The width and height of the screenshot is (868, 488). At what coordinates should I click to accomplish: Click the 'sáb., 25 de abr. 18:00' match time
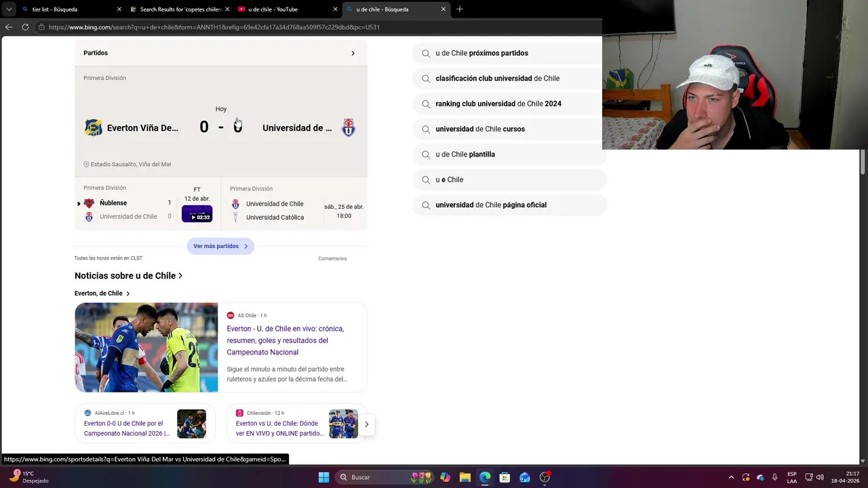[344, 211]
